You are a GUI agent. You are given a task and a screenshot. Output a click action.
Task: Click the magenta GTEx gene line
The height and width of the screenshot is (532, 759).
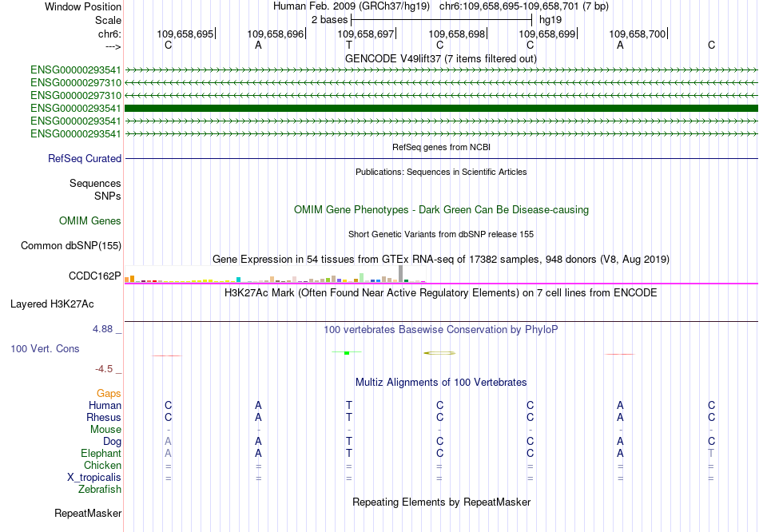441,284
